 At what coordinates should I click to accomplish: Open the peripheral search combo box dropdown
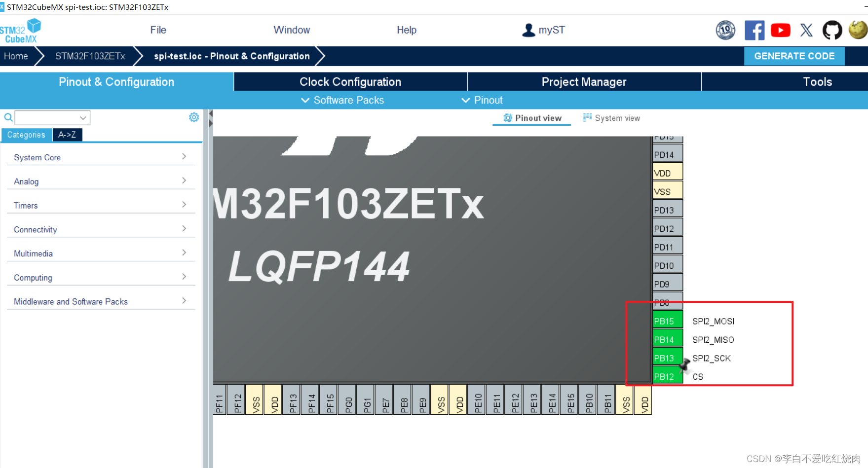[83, 118]
